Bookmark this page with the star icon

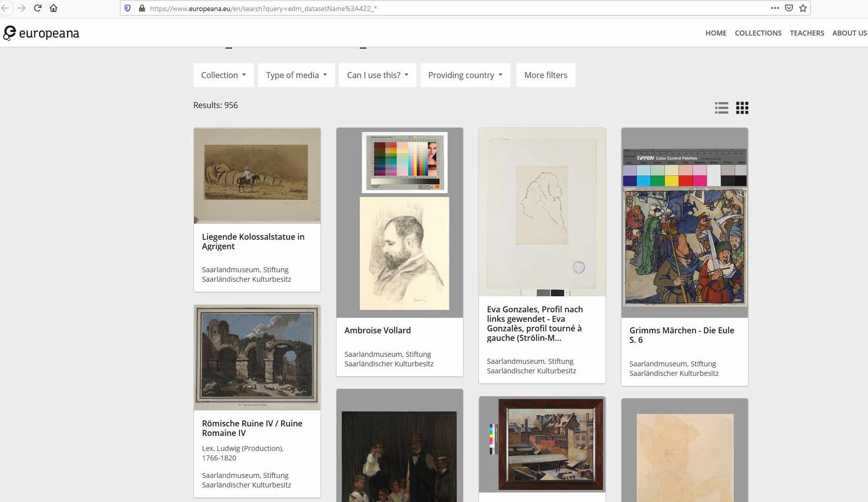tap(803, 8)
